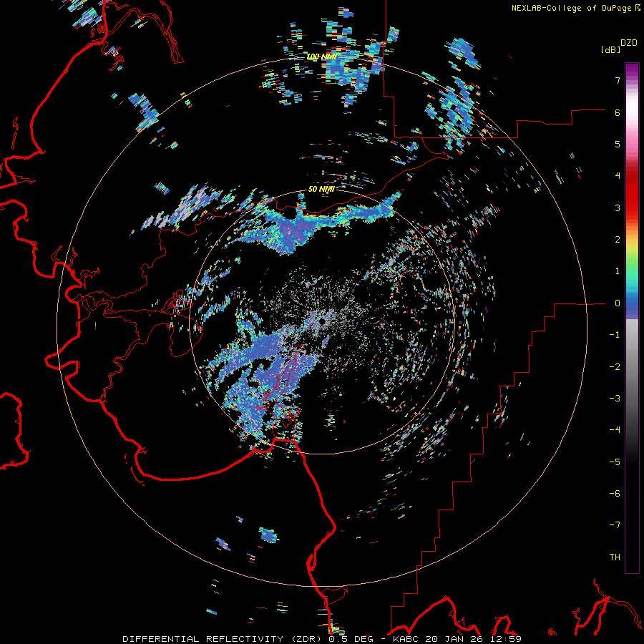The width and height of the screenshot is (644, 644).
Task: Click the 12:59 timestamp
Action: 504,639
